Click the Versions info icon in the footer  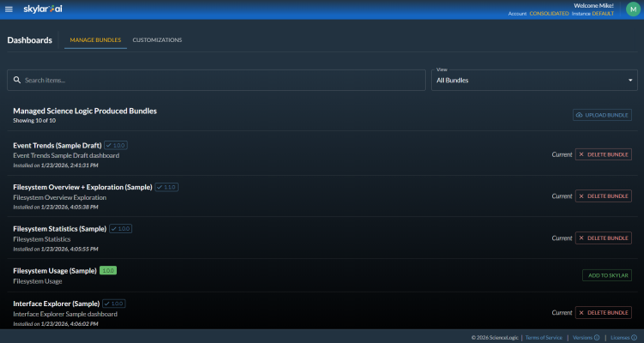click(x=596, y=337)
